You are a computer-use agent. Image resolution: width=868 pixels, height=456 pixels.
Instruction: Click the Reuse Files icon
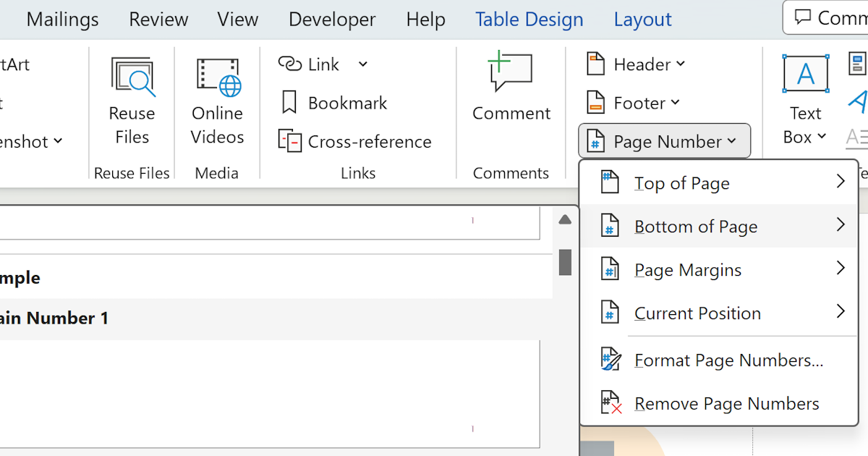click(132, 77)
